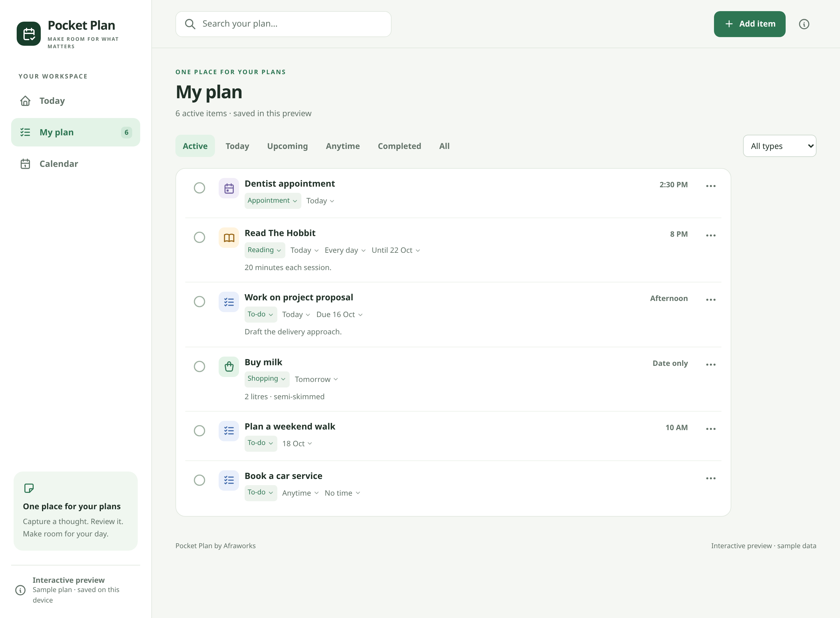Open more options for Dentist appointment
The width and height of the screenshot is (840, 618).
click(x=711, y=186)
